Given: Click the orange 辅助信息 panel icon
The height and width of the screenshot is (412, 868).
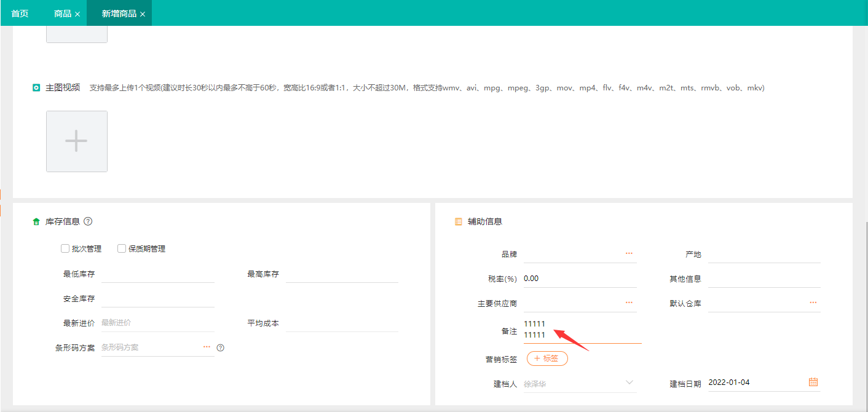Looking at the screenshot, I should point(457,221).
